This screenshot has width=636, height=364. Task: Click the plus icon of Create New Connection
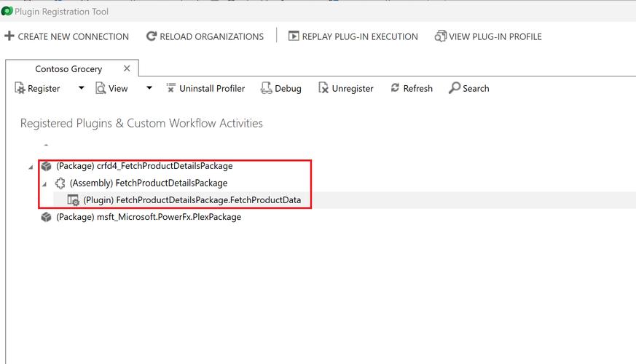coord(9,36)
